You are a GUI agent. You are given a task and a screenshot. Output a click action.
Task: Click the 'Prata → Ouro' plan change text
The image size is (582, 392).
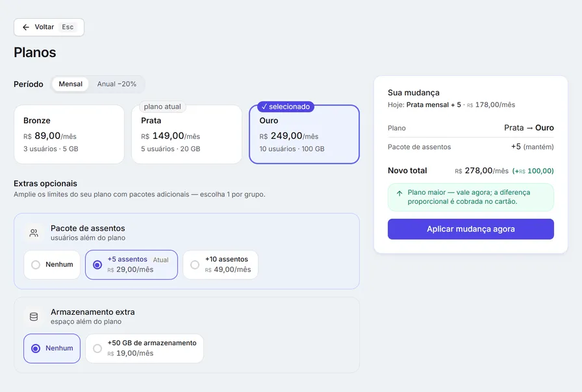[x=529, y=128]
